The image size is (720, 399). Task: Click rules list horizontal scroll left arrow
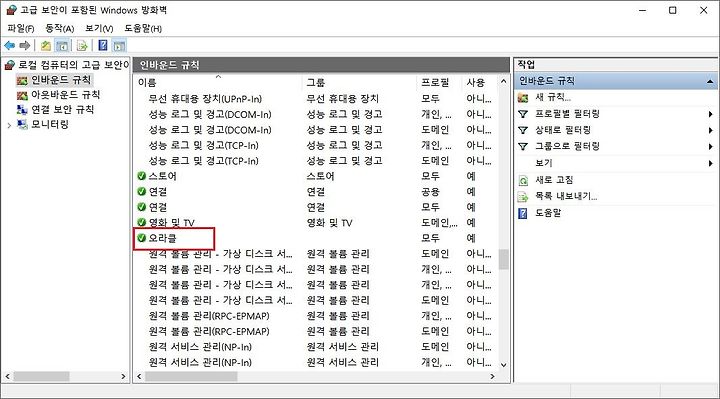point(139,377)
